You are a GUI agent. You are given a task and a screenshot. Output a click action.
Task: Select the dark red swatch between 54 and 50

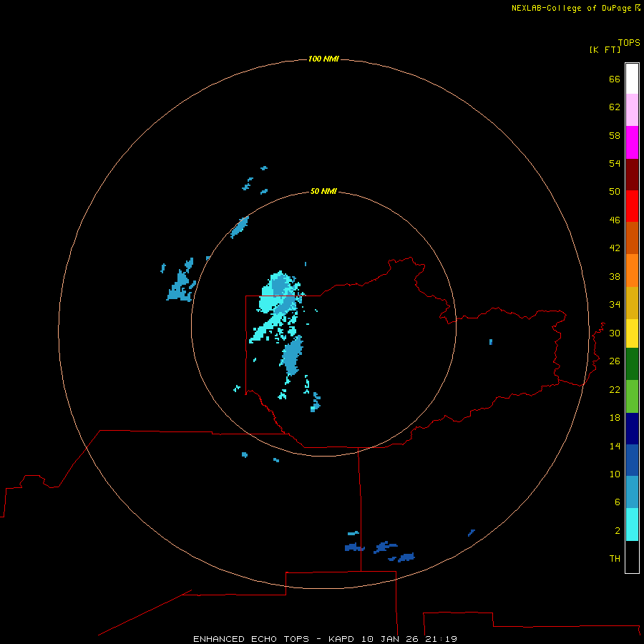[x=632, y=174]
